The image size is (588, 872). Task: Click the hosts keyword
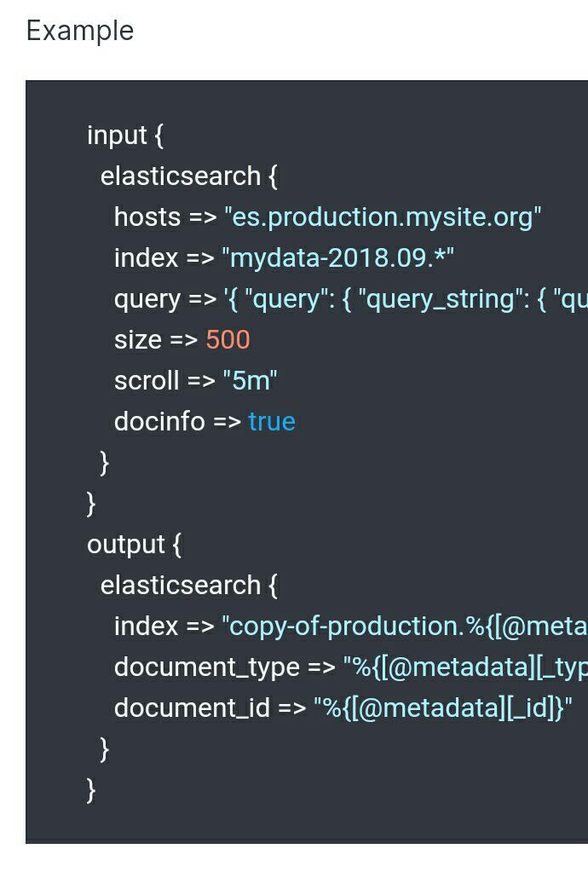[147, 217]
